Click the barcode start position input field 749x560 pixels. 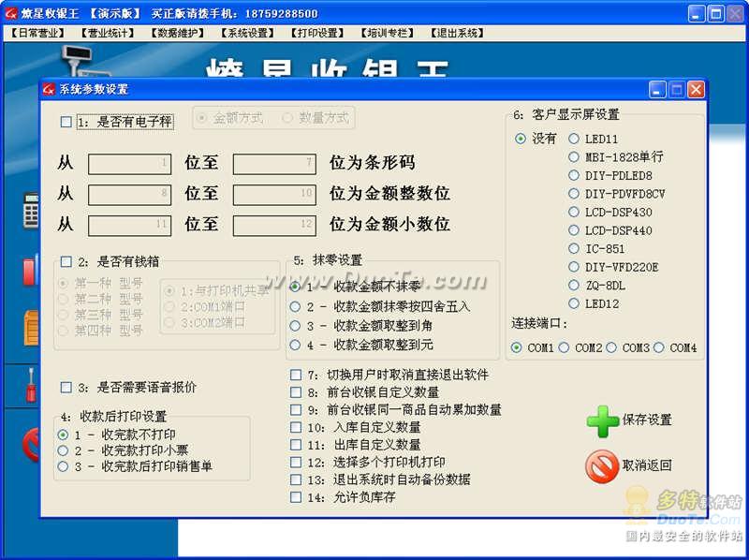point(129,164)
